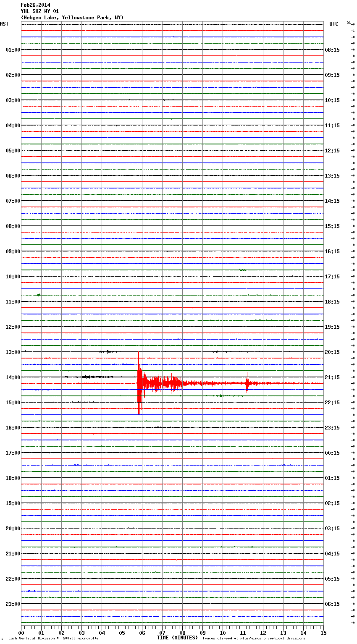
Task: Click the 14:00 MST hour label
Action: pos(13,377)
